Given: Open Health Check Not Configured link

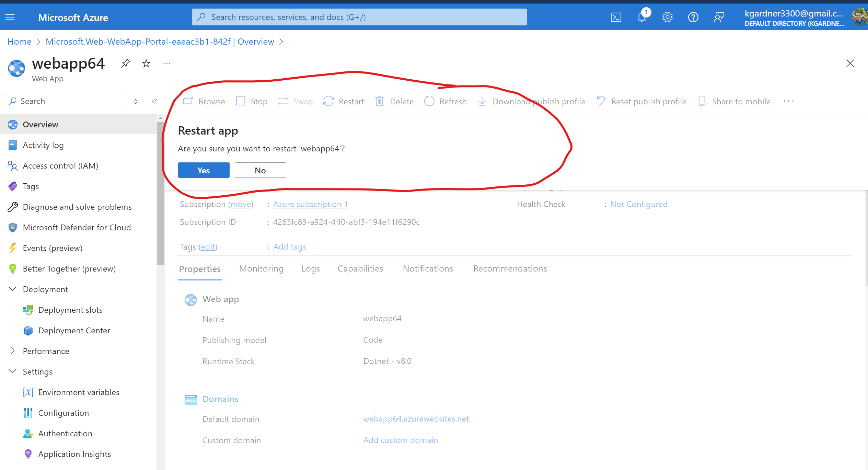Looking at the screenshot, I should click(x=639, y=204).
